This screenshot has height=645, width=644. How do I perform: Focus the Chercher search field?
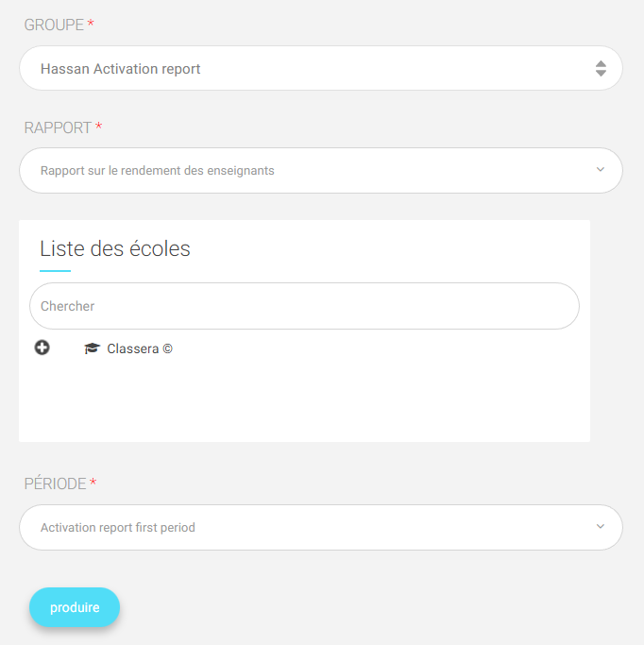click(x=304, y=306)
